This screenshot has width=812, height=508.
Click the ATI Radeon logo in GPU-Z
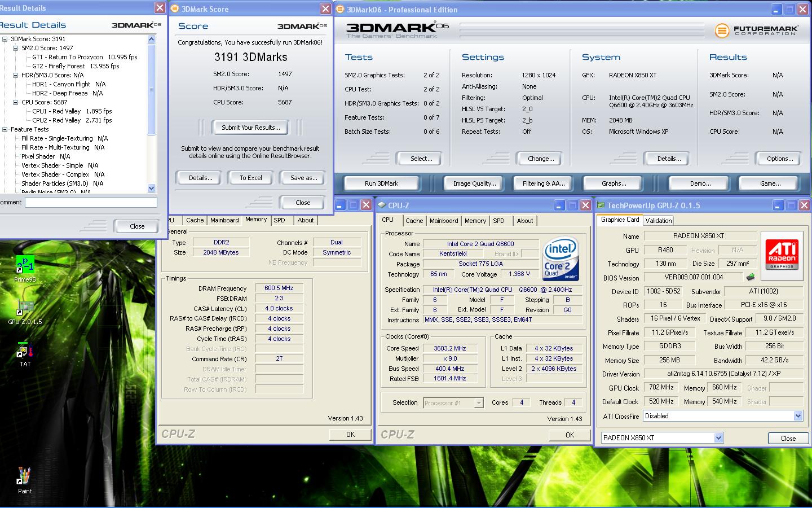pos(781,256)
